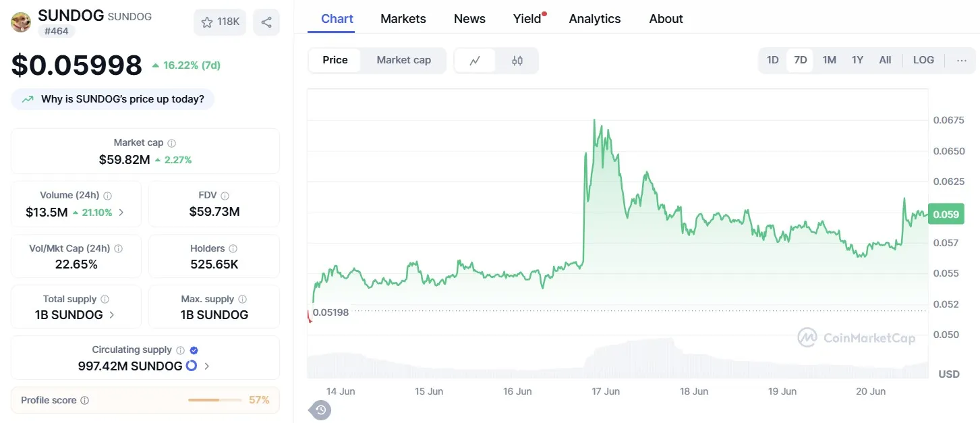This screenshot has width=980, height=423.
Task: Click the 997.42M SUNDOG value
Action: point(130,366)
